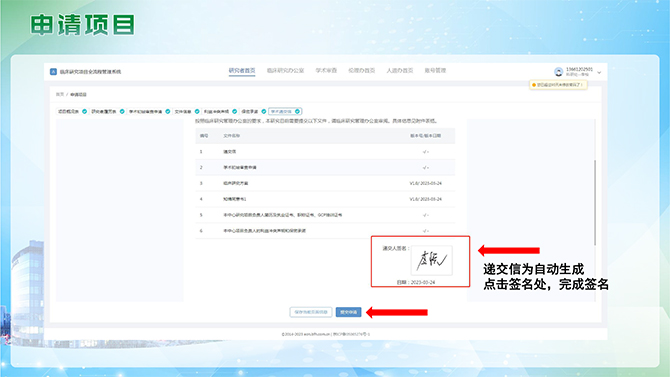The width and height of the screenshot is (670, 377).
Task: Click the system logo icon in header
Action: click(53, 72)
